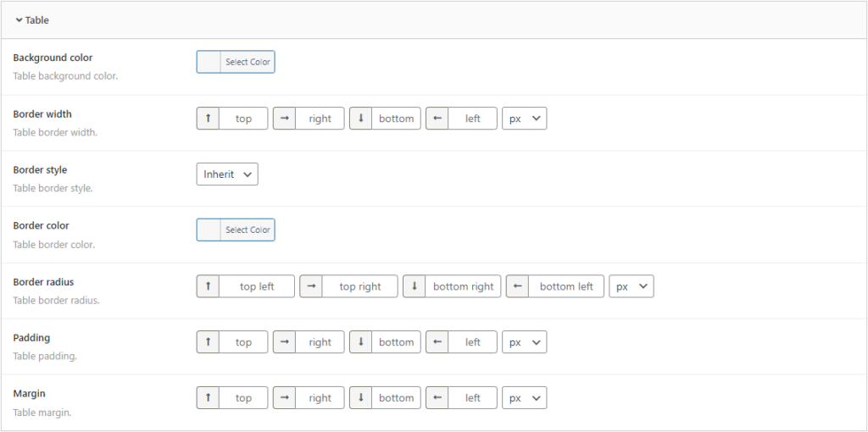Click the left arrow icon for Margin left
Screen dimensions: 868x432
(437, 398)
